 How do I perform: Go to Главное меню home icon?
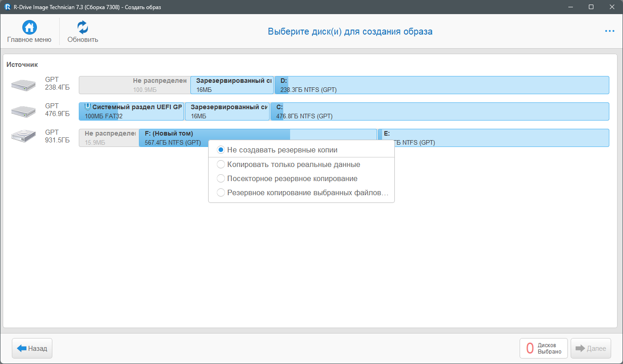(x=30, y=27)
